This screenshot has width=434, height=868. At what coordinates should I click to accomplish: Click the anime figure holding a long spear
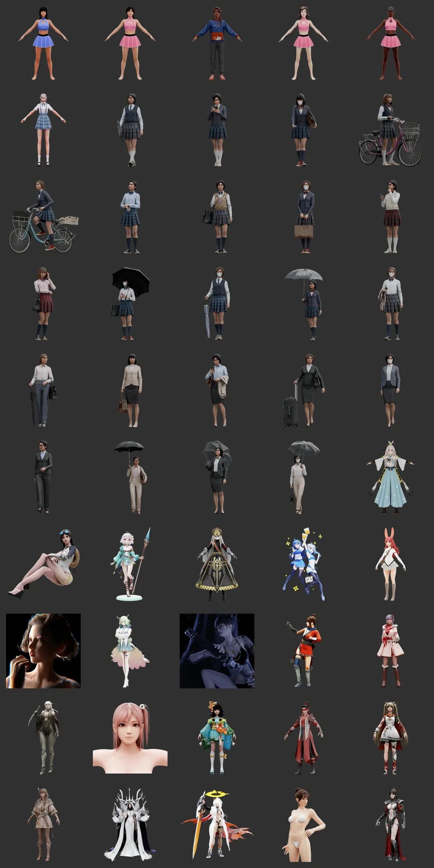point(130,564)
